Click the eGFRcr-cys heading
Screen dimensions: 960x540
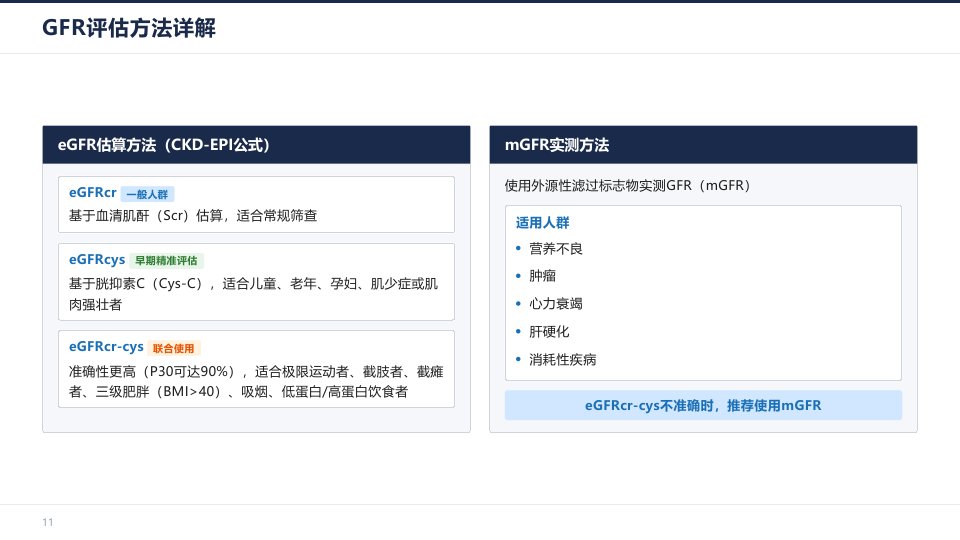click(x=106, y=347)
